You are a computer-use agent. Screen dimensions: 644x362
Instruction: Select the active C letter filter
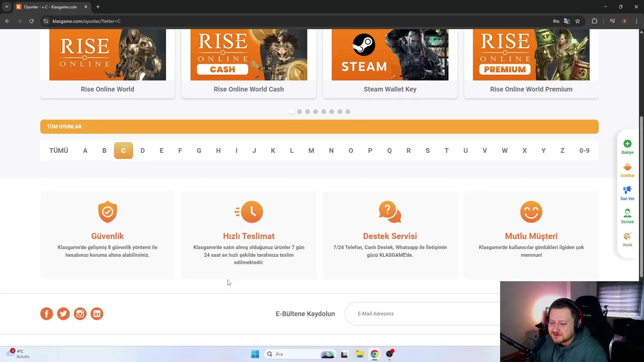tap(123, 150)
